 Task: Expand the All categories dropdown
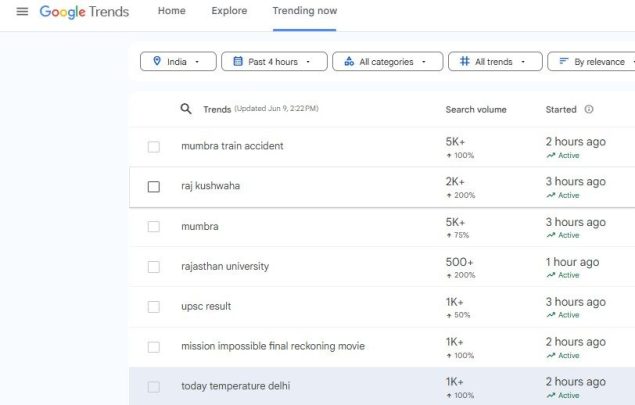(388, 62)
